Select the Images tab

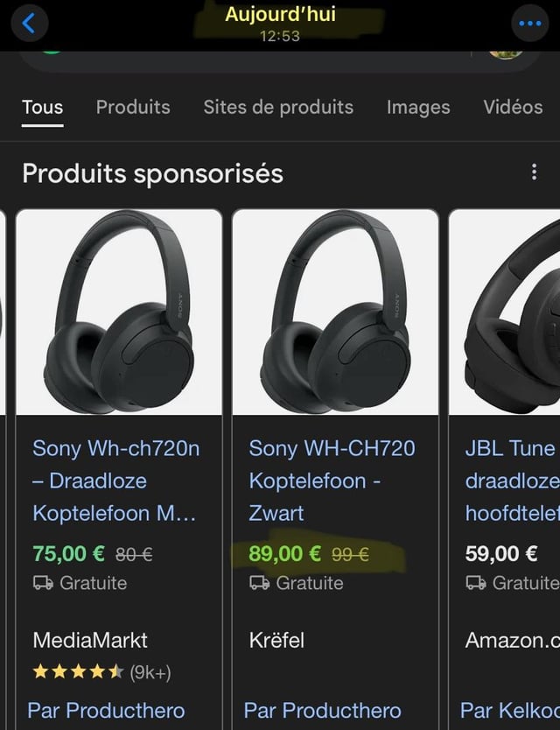click(x=418, y=107)
